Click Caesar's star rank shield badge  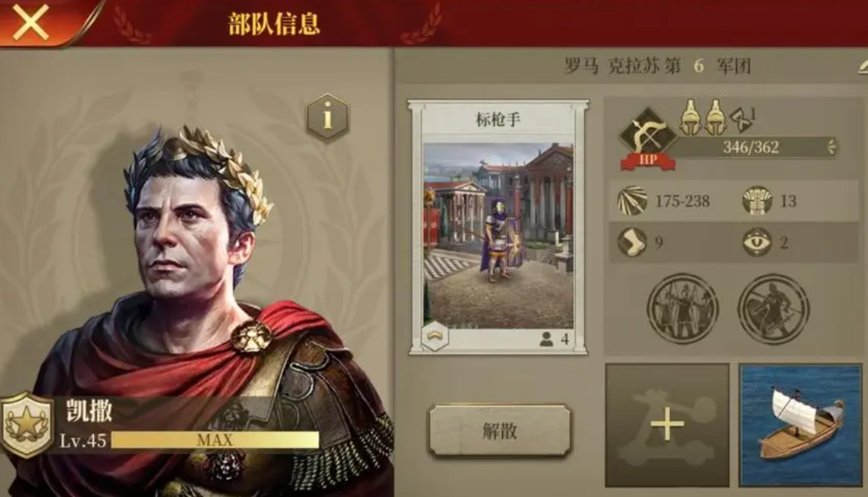26,425
